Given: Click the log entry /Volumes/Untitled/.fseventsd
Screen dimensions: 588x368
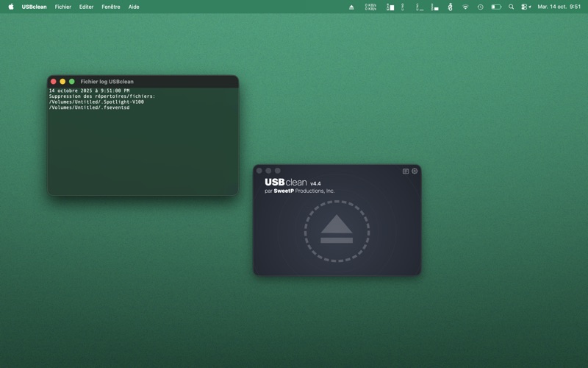Looking at the screenshot, I should tap(89, 107).
